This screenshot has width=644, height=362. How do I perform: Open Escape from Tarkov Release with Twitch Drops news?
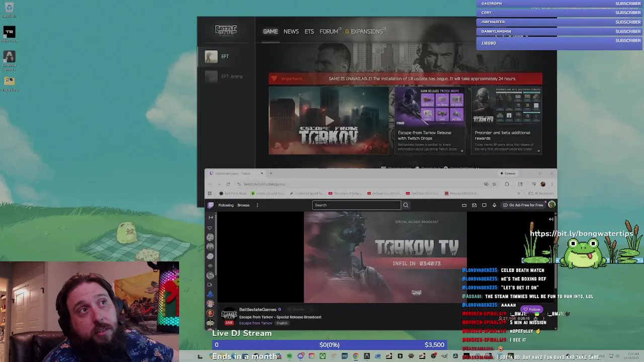pos(429,121)
